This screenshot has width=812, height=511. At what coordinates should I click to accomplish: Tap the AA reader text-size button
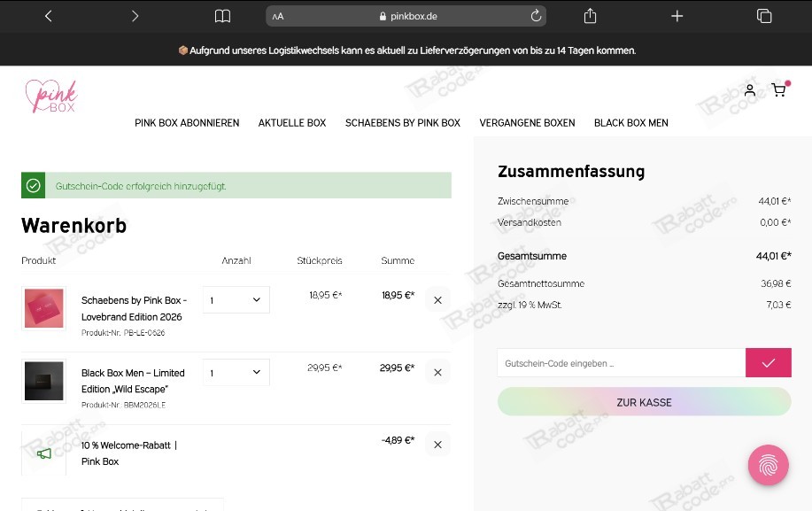click(x=278, y=17)
